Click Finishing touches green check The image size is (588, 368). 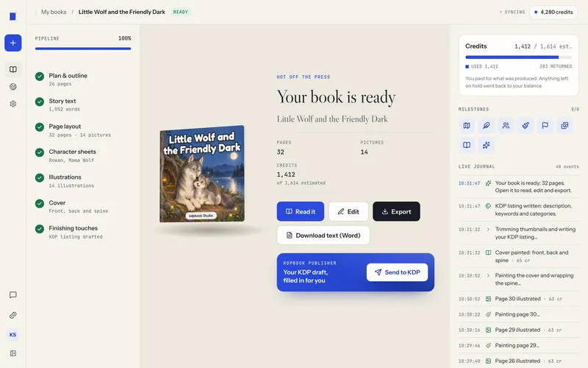pyautogui.click(x=40, y=229)
